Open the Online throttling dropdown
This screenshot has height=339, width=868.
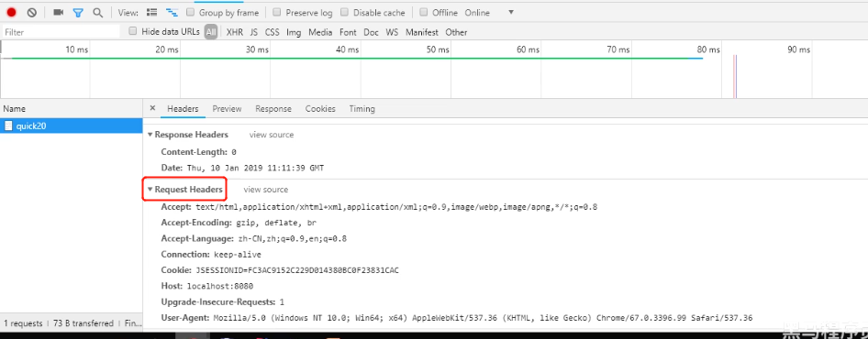tap(489, 12)
